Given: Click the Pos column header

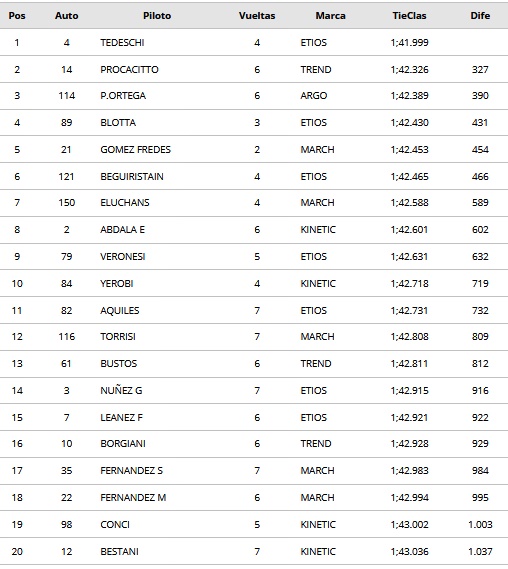Looking at the screenshot, I should pyautogui.click(x=17, y=16).
